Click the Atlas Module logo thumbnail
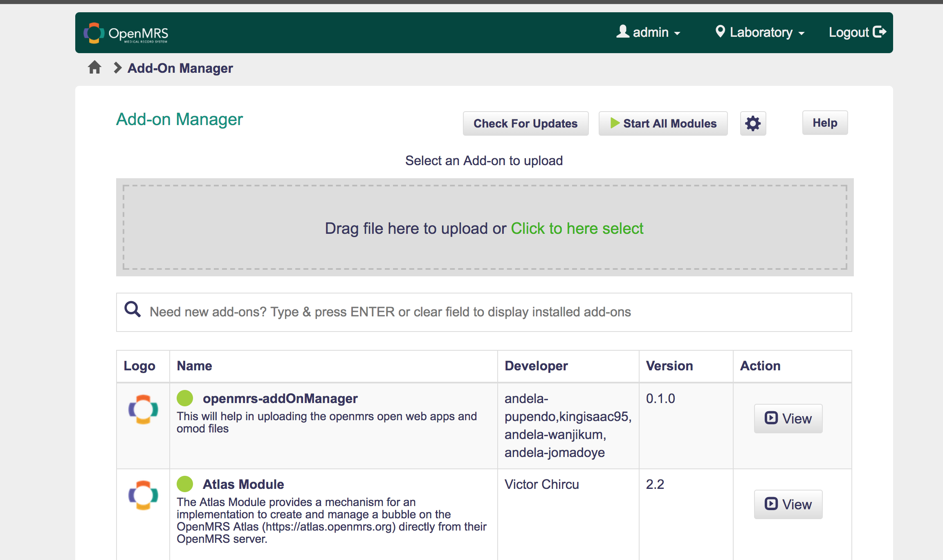This screenshot has width=943, height=560. coord(143,495)
